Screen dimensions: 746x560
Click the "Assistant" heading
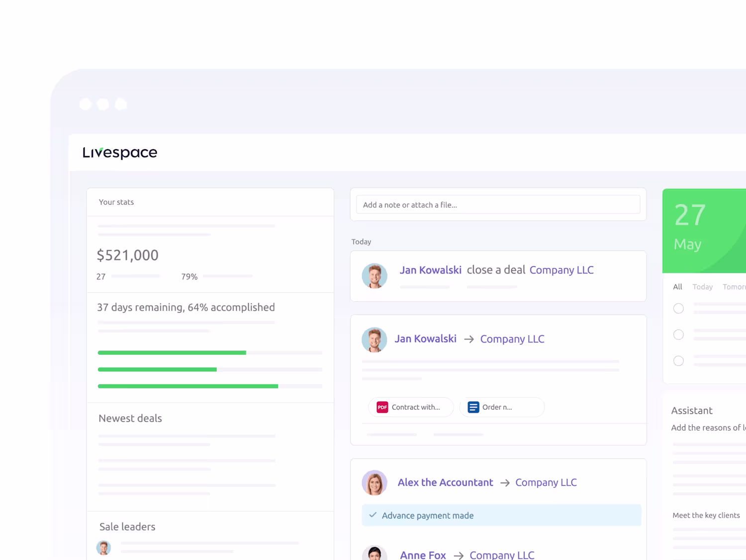(x=692, y=411)
